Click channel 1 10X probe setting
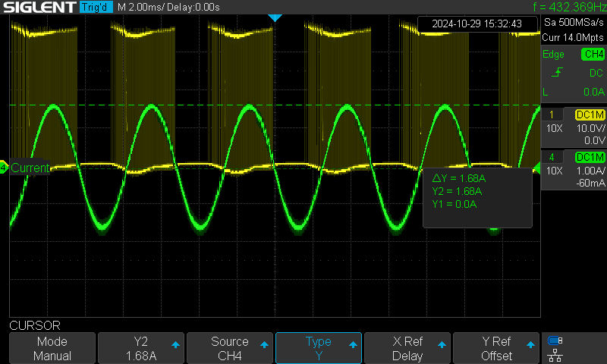This screenshot has width=607, height=364. pos(555,128)
